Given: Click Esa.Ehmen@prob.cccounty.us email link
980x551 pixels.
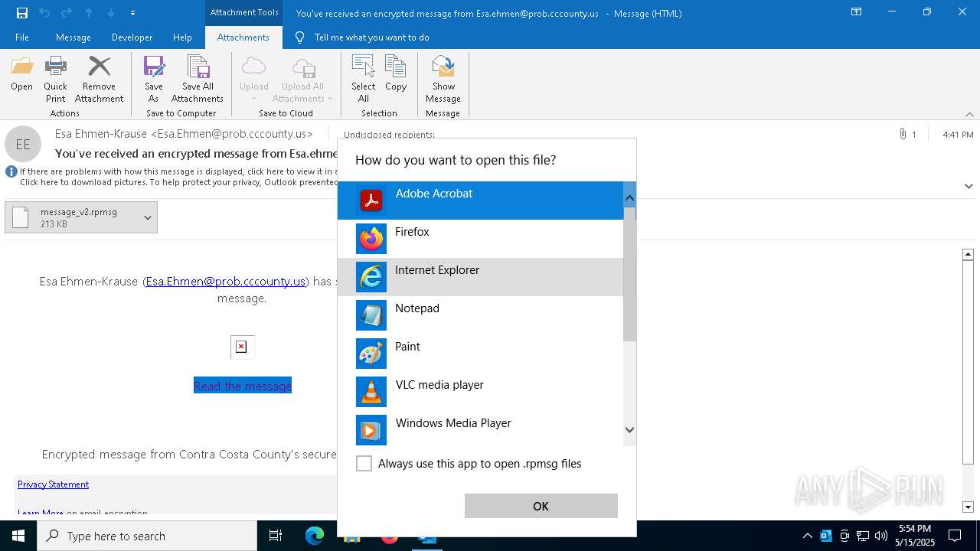Looking at the screenshot, I should [x=226, y=281].
